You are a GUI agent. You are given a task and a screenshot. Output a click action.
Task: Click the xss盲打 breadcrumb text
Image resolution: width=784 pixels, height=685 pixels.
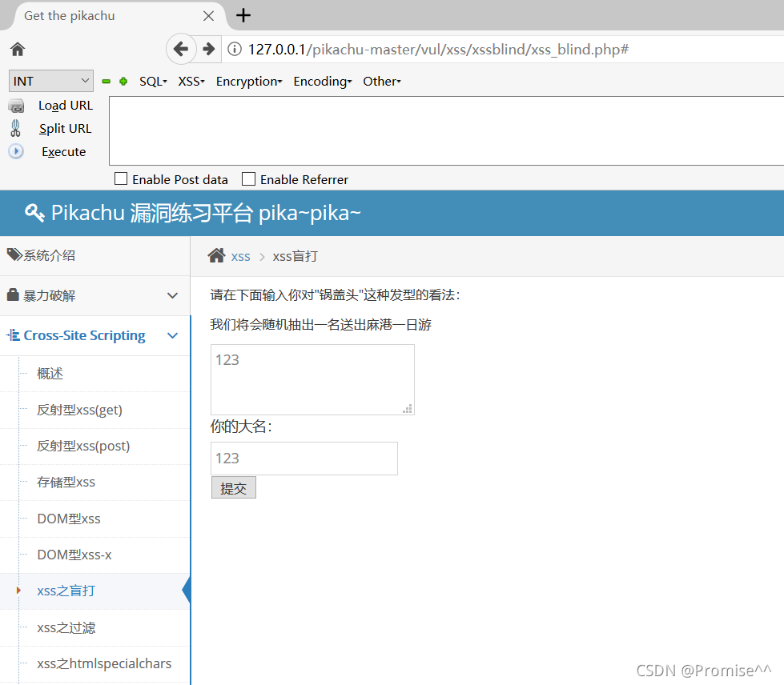pyautogui.click(x=295, y=256)
